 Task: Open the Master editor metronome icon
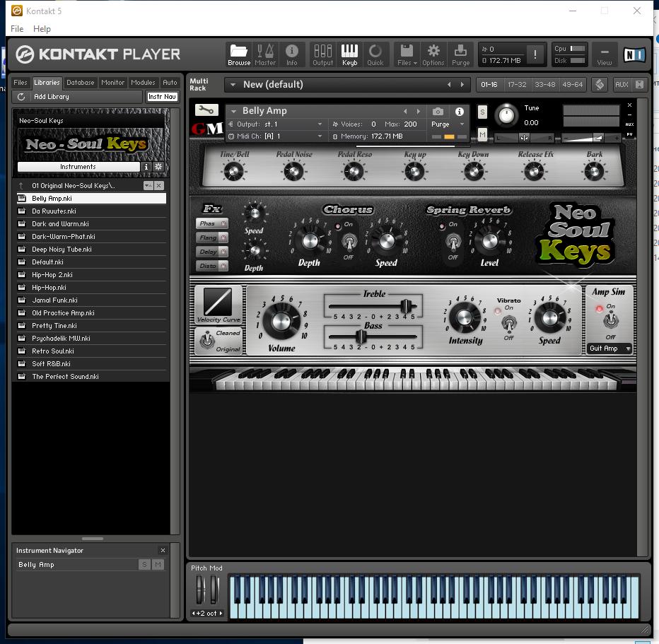coord(265,55)
